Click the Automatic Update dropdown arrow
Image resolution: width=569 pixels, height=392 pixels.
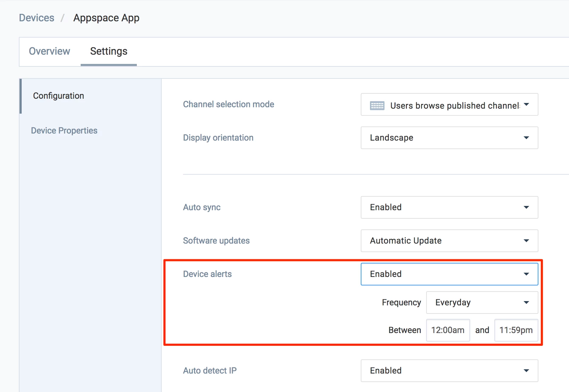tap(526, 241)
